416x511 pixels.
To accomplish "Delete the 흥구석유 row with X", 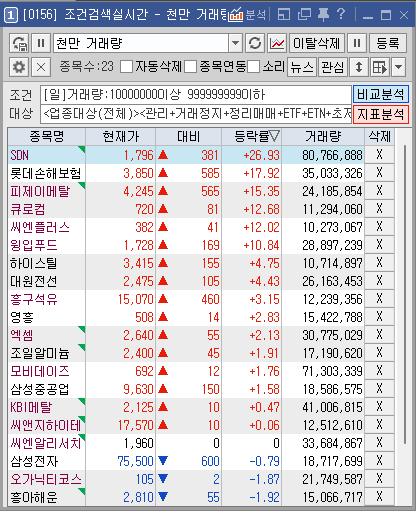I will [x=379, y=299].
